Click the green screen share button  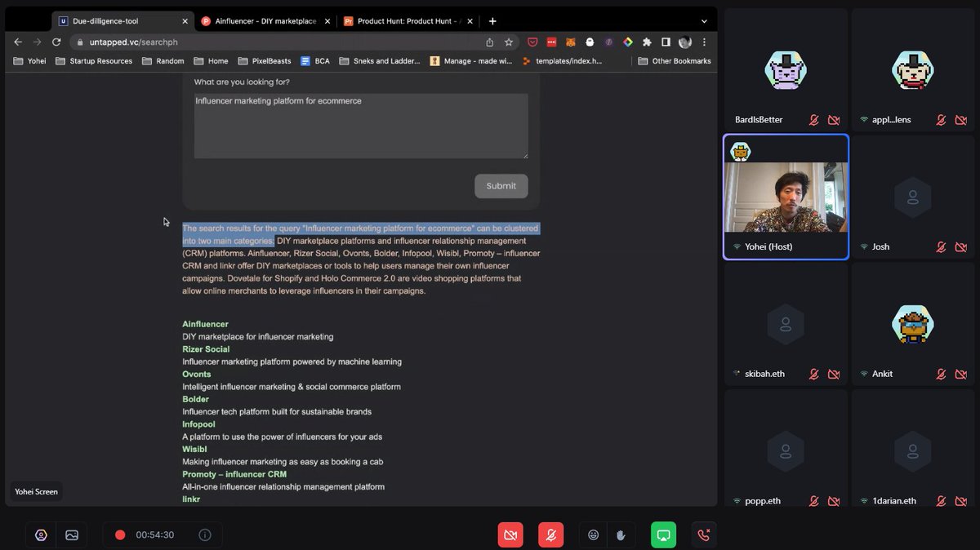663,534
